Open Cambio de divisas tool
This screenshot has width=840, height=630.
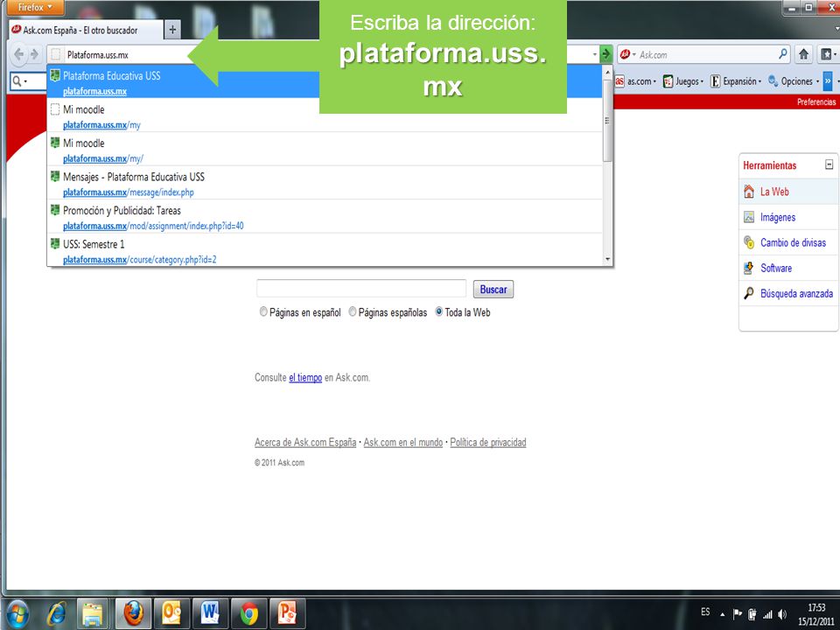tap(793, 242)
